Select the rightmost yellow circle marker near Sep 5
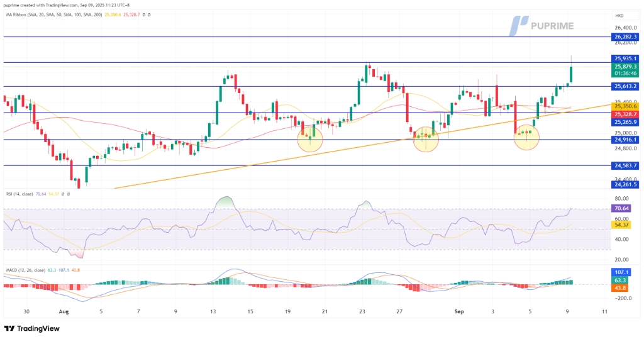The height and width of the screenshot is (339, 644). coord(526,136)
